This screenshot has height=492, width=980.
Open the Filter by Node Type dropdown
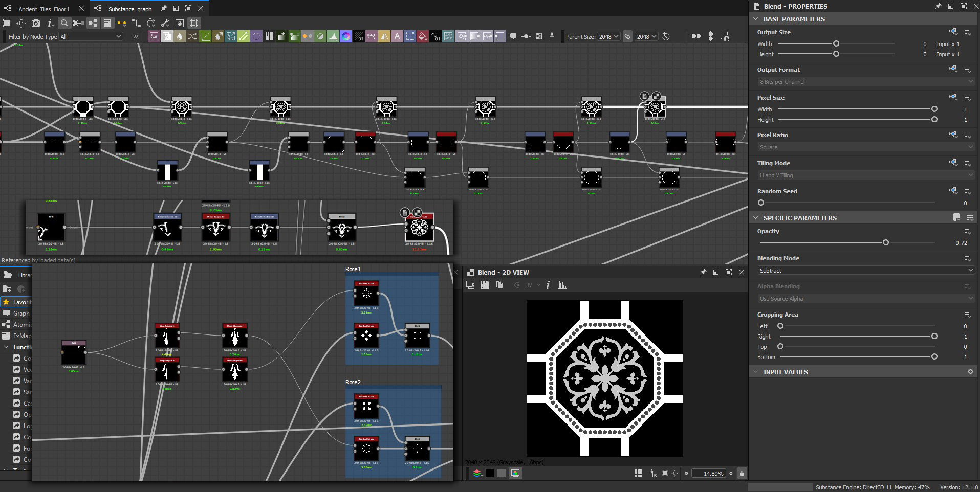[91, 37]
